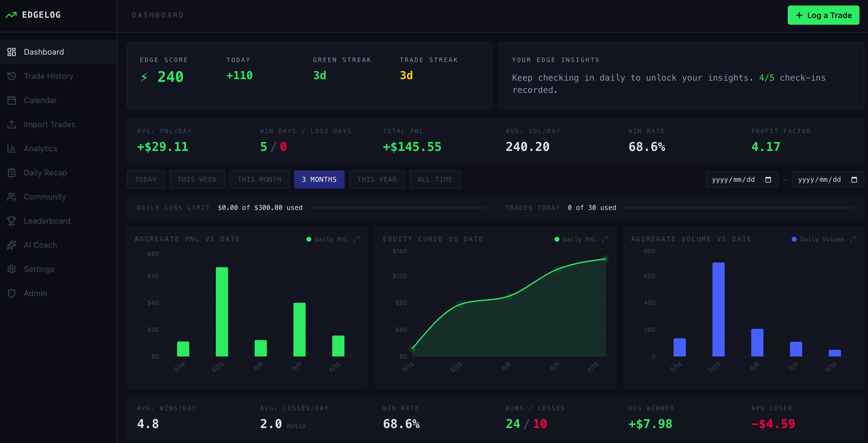Click the Total PnL value +$145.55
This screenshot has height=443, width=868.
coord(412,147)
